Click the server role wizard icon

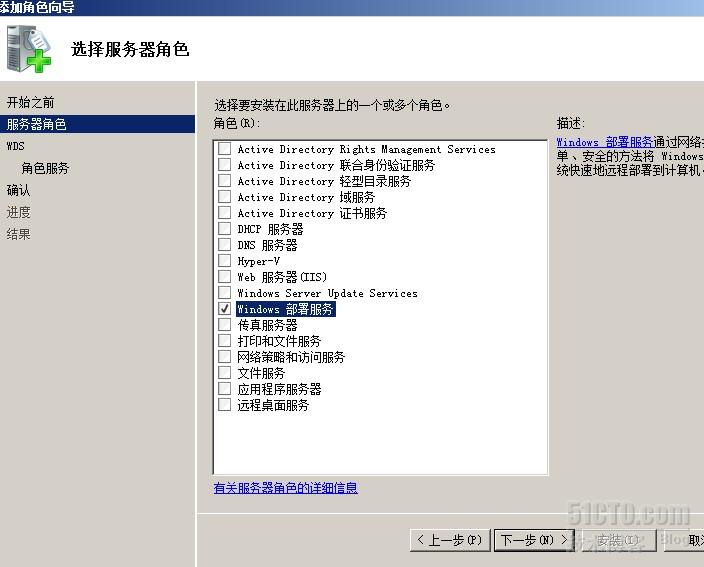(28, 48)
